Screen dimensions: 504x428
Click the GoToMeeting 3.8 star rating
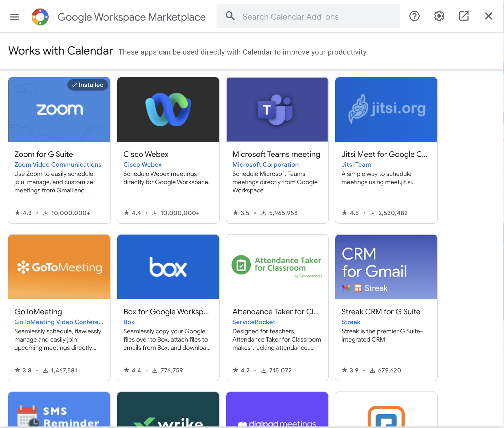tap(23, 370)
